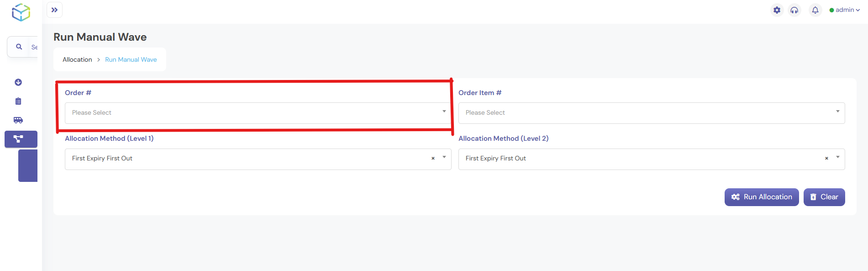Select Run Manual Wave breadcrumb link

(x=131, y=59)
